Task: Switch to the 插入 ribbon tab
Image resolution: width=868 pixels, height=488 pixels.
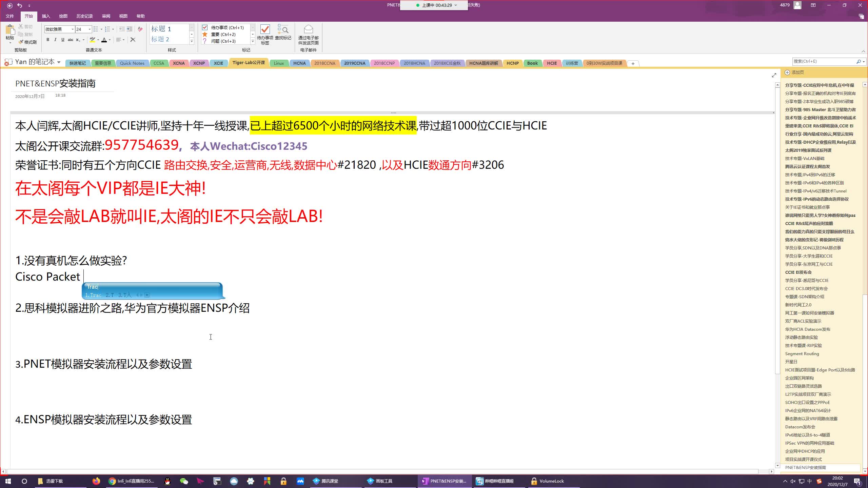Action: (46, 16)
